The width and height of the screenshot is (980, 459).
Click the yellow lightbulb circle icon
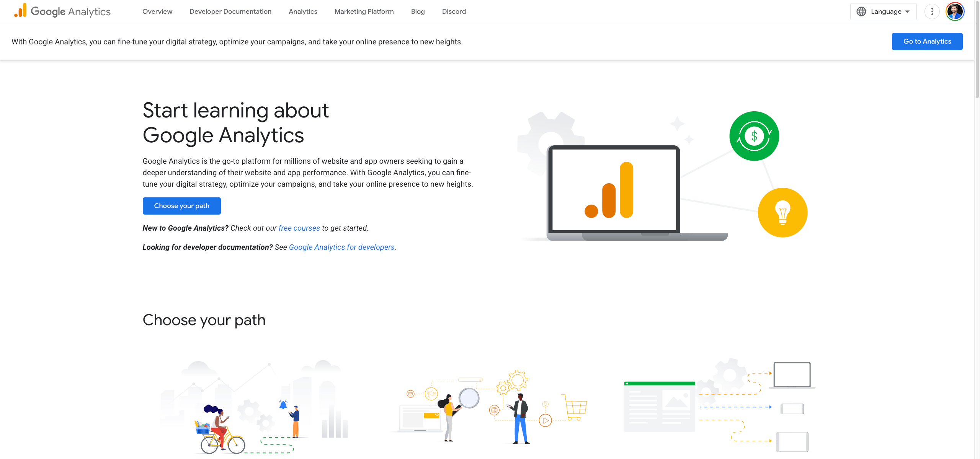[x=782, y=212]
